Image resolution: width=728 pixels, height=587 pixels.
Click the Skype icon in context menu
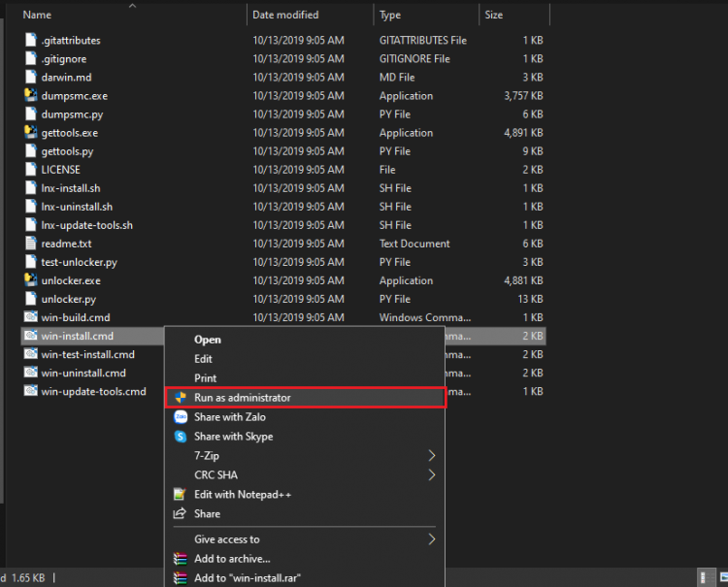(x=181, y=437)
